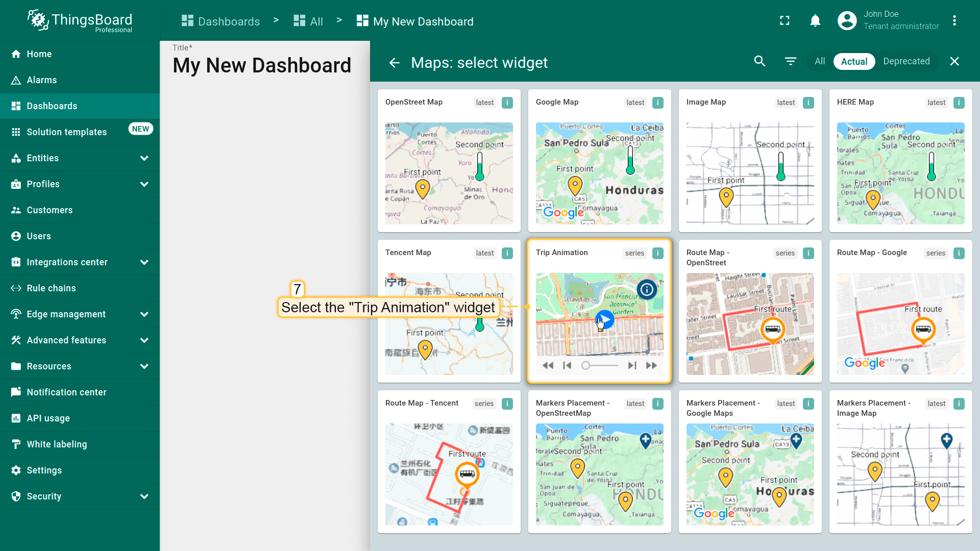Click the rewind control in Trip Animation

(548, 365)
